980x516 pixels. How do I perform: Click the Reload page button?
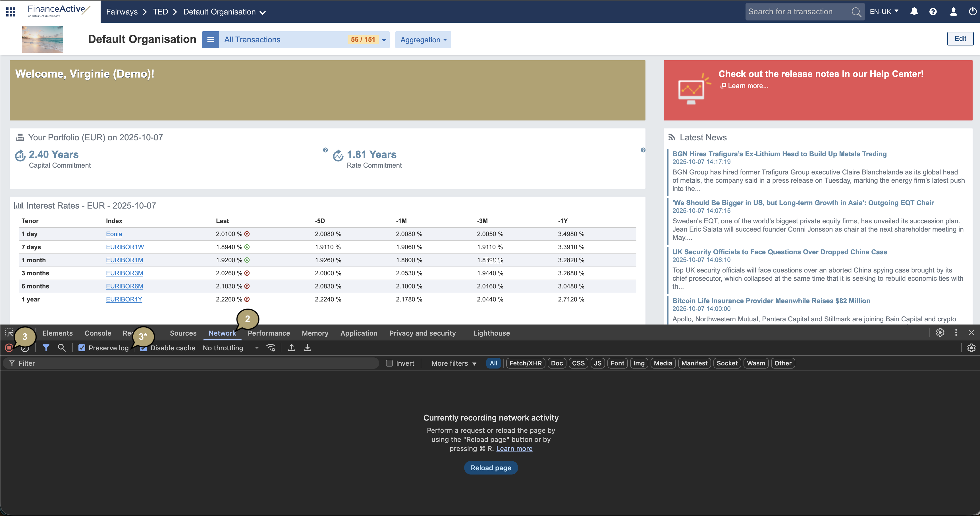(x=490, y=468)
